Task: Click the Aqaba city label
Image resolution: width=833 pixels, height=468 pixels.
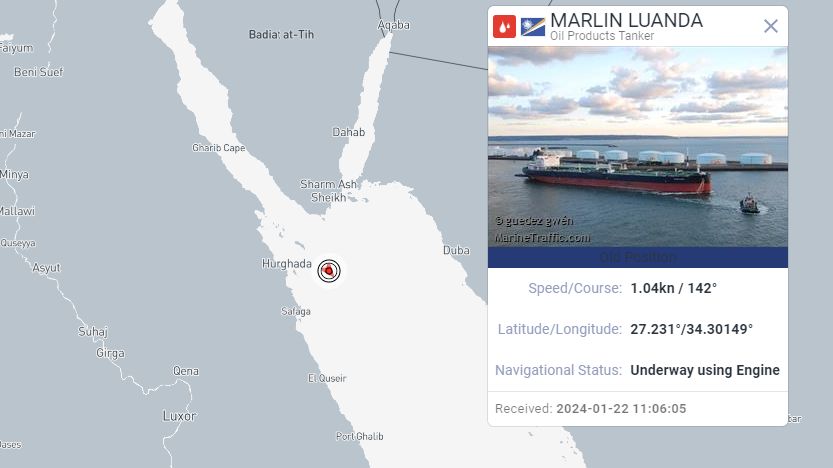Action: point(394,25)
